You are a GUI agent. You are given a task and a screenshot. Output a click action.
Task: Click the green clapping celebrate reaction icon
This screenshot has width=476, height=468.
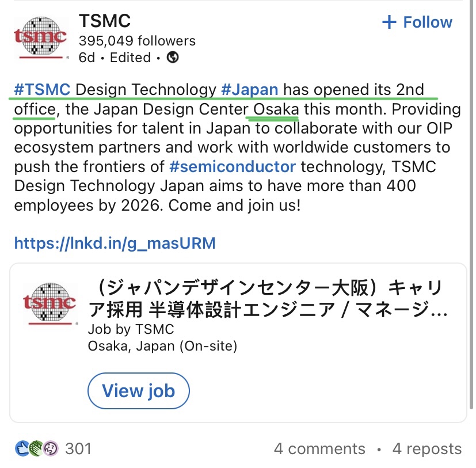[36, 448]
